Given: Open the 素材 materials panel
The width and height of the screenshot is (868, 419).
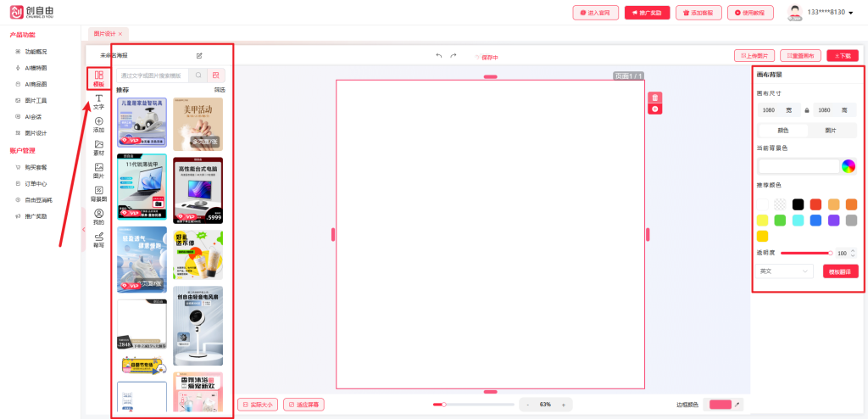Looking at the screenshot, I should [98, 148].
